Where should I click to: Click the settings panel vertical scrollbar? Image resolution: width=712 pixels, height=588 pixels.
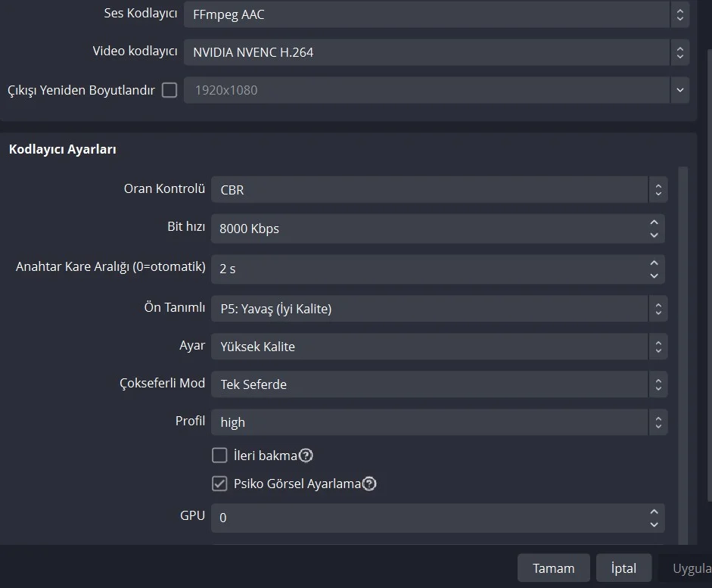pyautogui.click(x=683, y=341)
